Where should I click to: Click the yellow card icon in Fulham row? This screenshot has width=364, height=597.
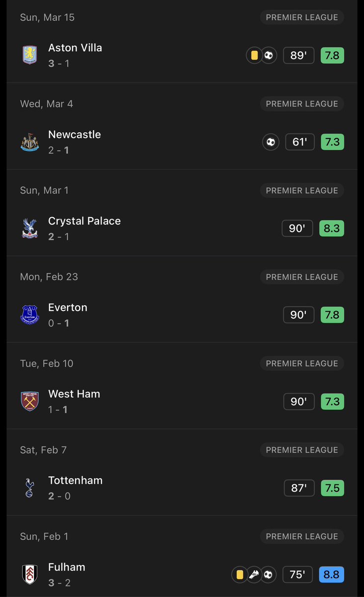[240, 575]
